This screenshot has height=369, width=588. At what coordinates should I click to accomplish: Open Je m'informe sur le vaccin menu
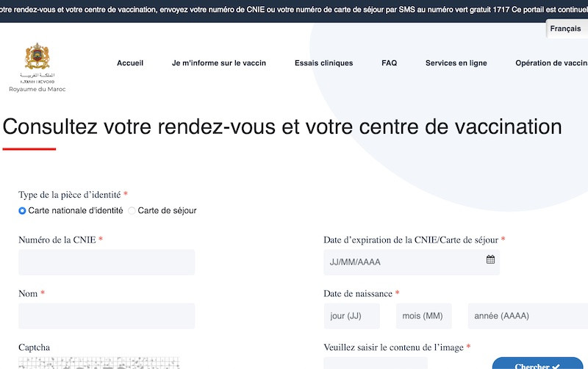pos(219,63)
